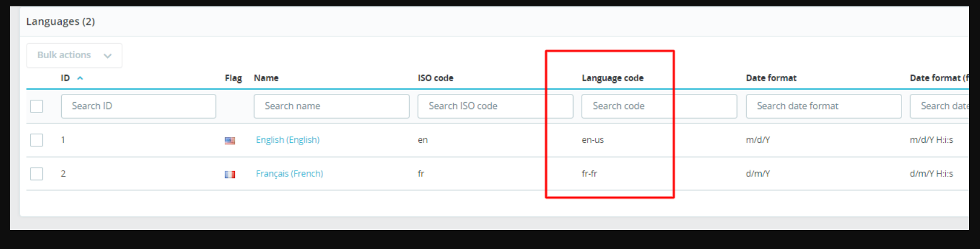Click the Search name input field
Viewport: 980px width, 249px height.
331,106
